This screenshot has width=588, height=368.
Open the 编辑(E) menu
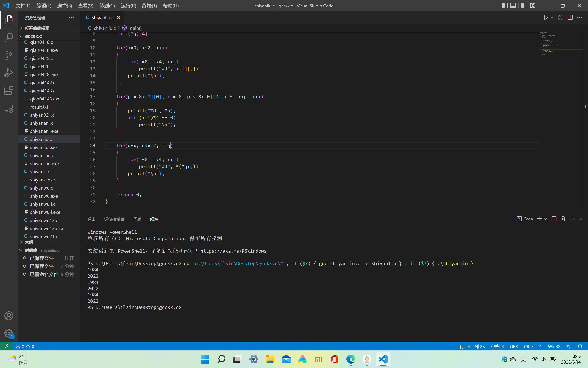click(44, 6)
